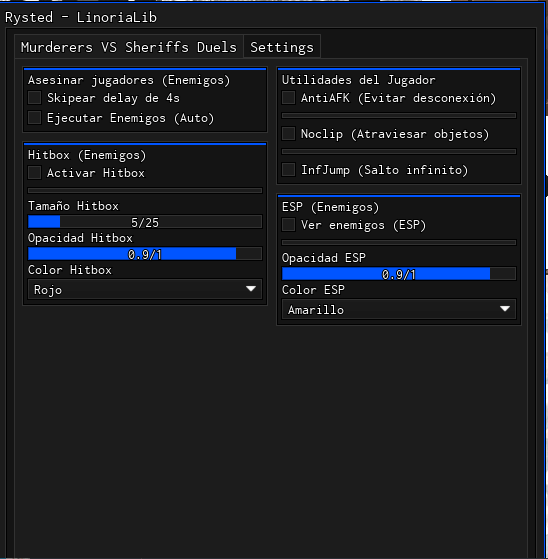Enable AntiAFK (Evitar desconexión) checkbox
The width and height of the screenshot is (548, 559).
(288, 98)
